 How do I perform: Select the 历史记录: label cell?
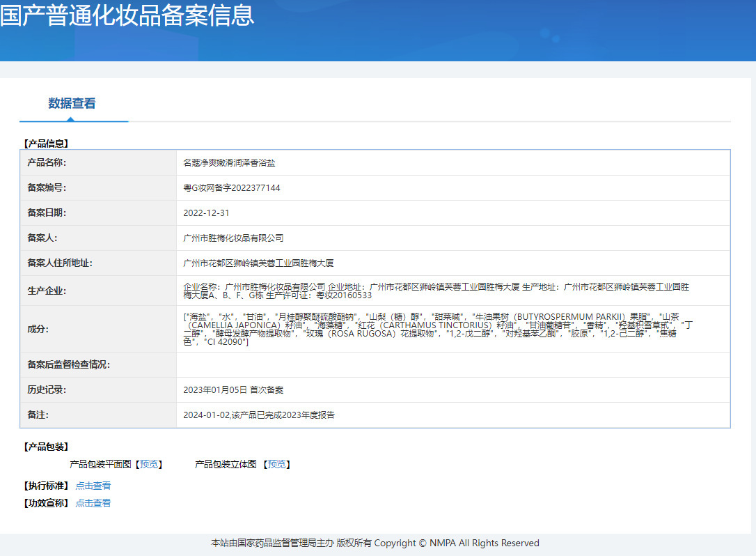tap(98, 390)
